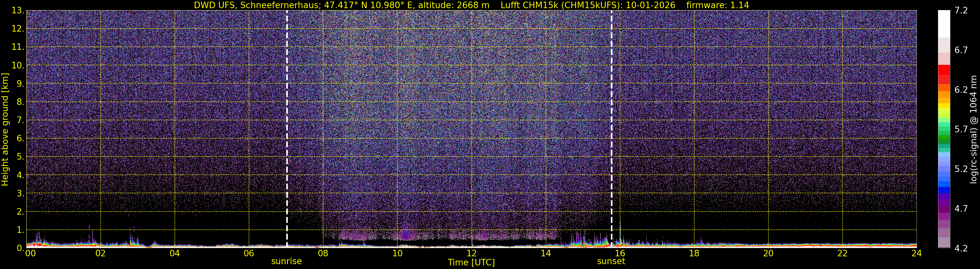Pick the white top band of the colorbar

[x=944, y=24]
